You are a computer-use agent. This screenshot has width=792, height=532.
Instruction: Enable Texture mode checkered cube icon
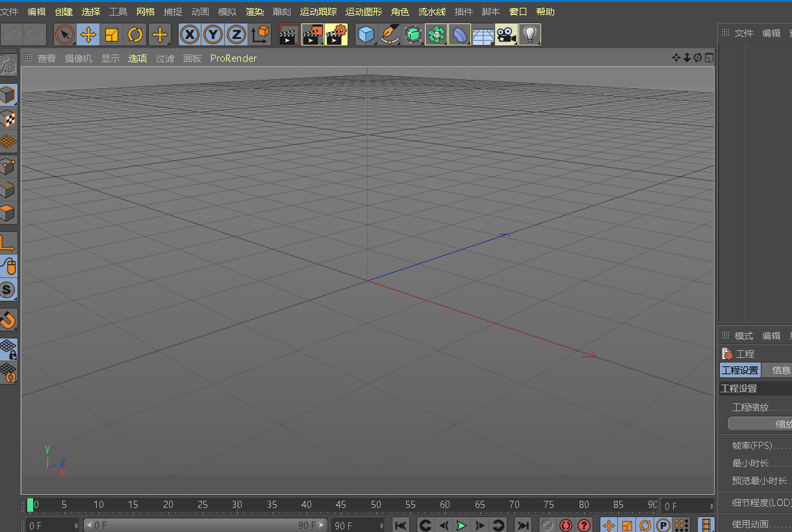tap(8, 119)
